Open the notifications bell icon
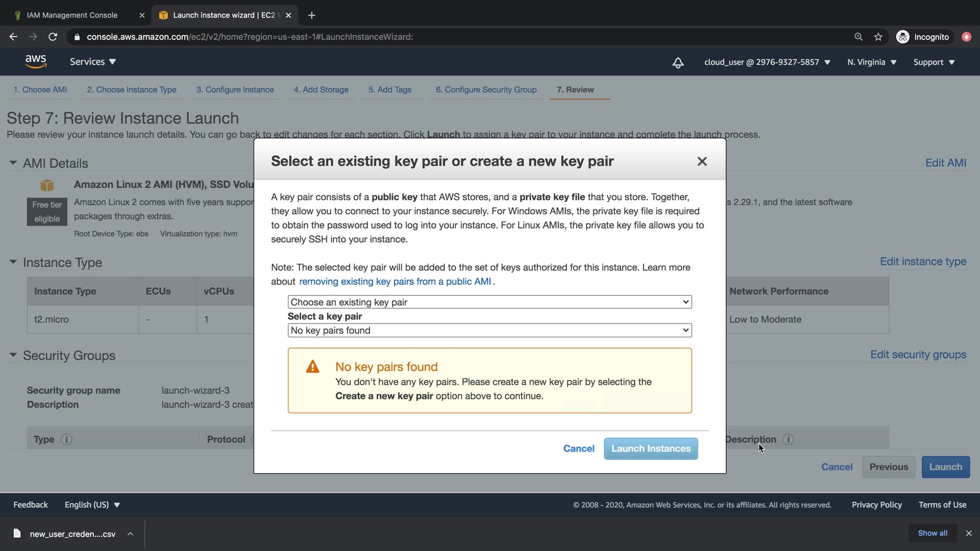This screenshot has width=980, height=551. (x=678, y=62)
